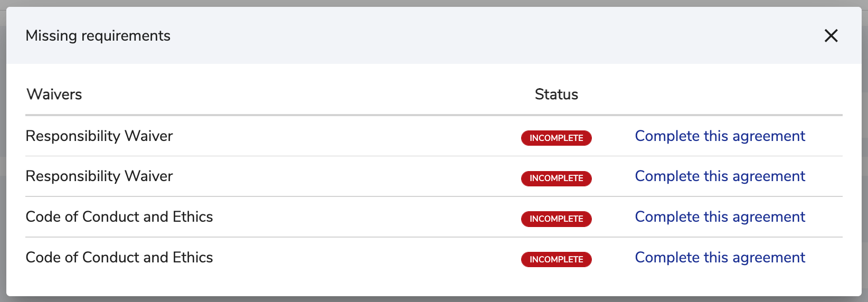This screenshot has height=302, width=868.
Task: Complete the second Responsibility Waiver agreement
Action: click(720, 176)
